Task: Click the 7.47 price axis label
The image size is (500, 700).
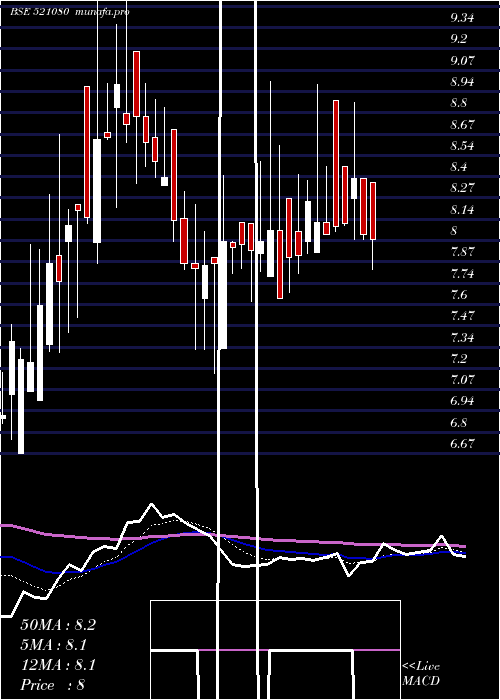Action: (x=462, y=316)
